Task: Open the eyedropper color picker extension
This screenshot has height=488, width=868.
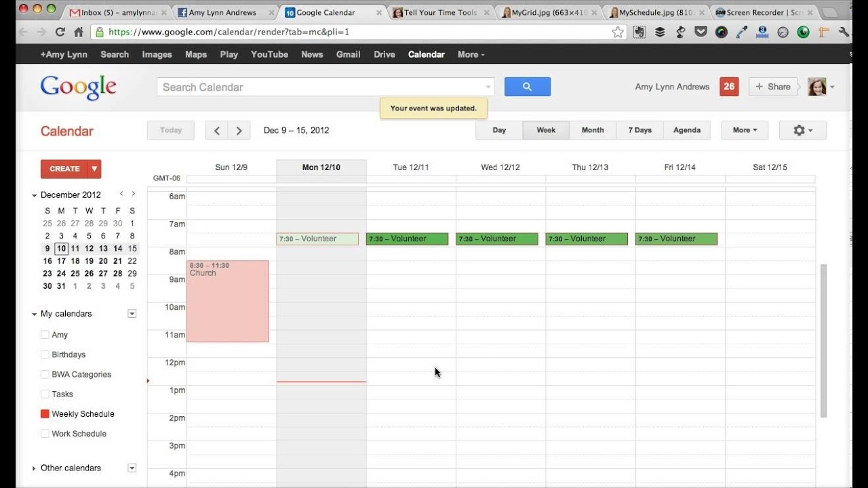Action: [742, 32]
